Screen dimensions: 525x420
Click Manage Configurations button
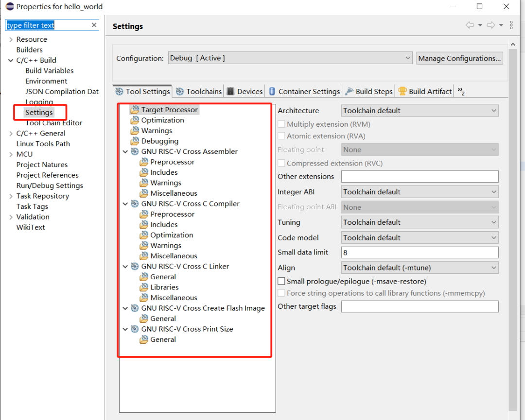click(x=459, y=58)
